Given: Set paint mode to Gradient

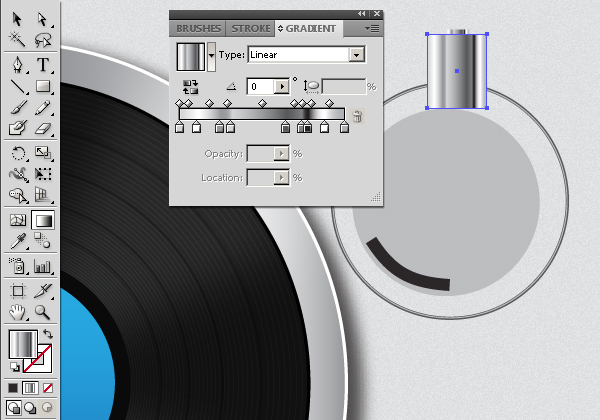Looking at the screenshot, I should (x=30, y=388).
